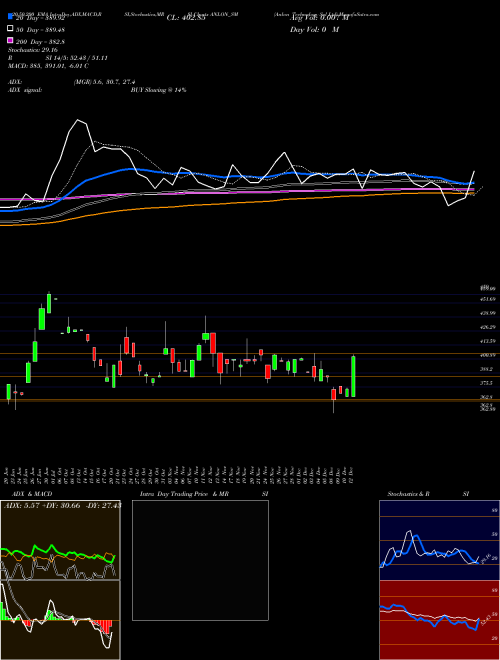Click the 426.29 price axis label
Image resolution: width=500 pixels, height=660 pixels.
click(x=488, y=327)
